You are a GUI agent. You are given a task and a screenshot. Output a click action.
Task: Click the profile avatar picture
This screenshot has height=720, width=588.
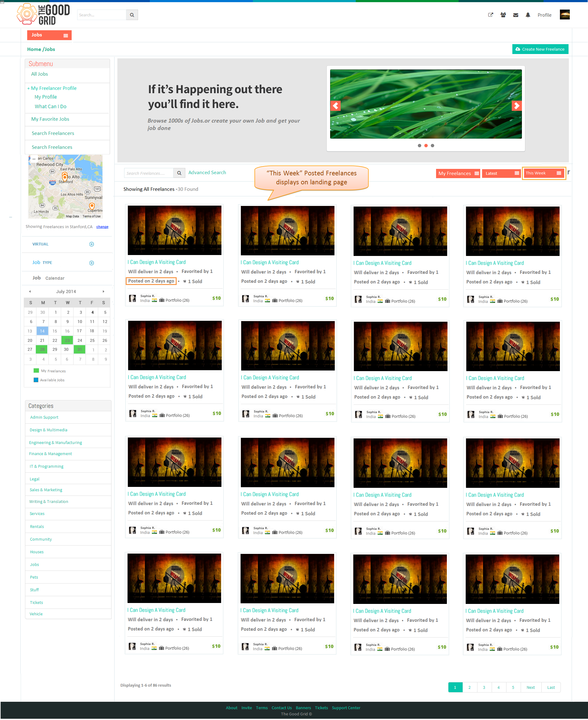565,15
